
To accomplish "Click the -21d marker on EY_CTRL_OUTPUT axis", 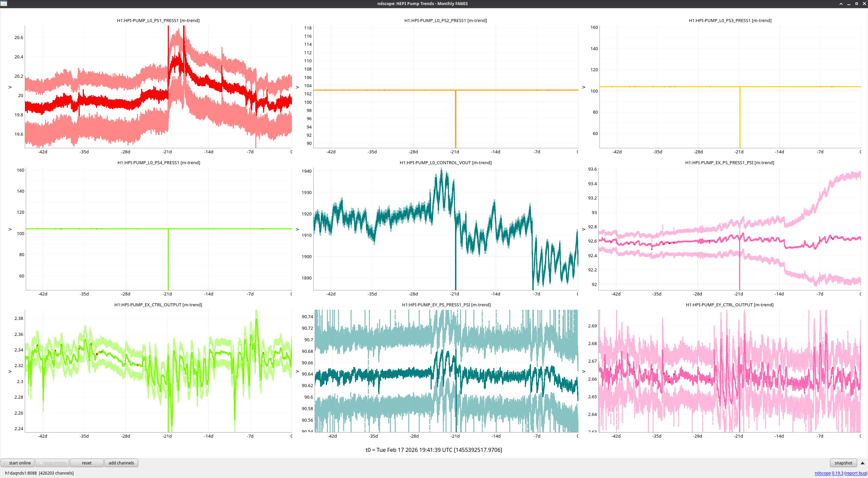I will click(738, 436).
